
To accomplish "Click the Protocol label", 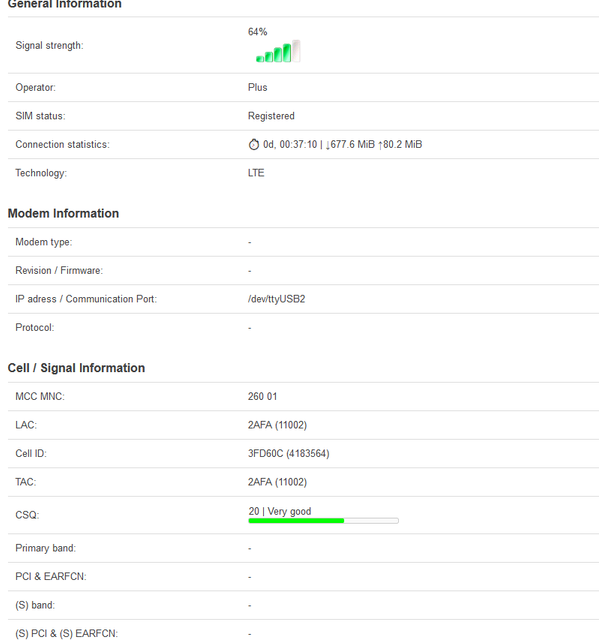I will (x=35, y=328).
